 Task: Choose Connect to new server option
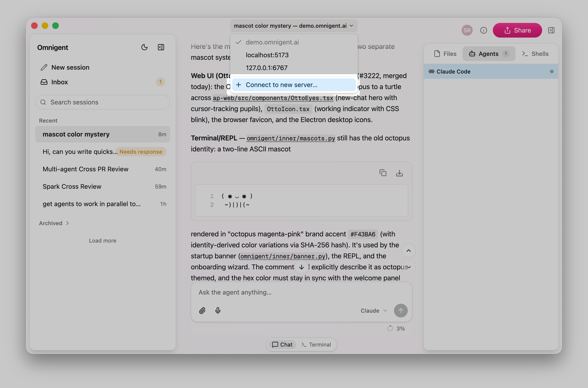point(294,85)
